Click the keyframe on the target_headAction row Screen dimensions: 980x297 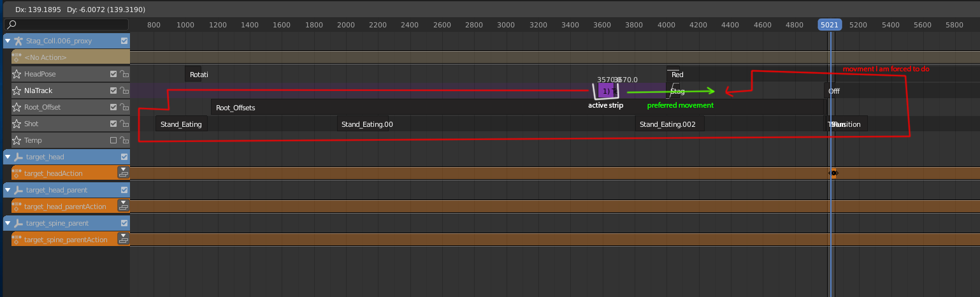(833, 173)
